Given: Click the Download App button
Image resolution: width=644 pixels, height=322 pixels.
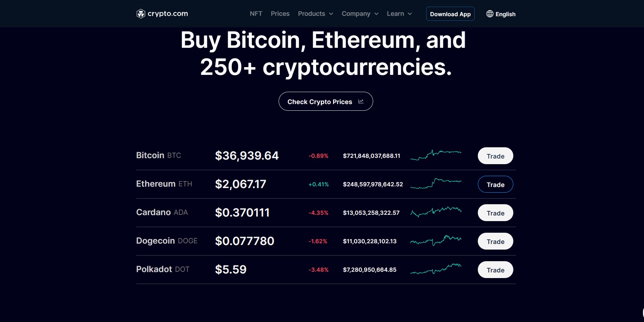Looking at the screenshot, I should [x=450, y=14].
